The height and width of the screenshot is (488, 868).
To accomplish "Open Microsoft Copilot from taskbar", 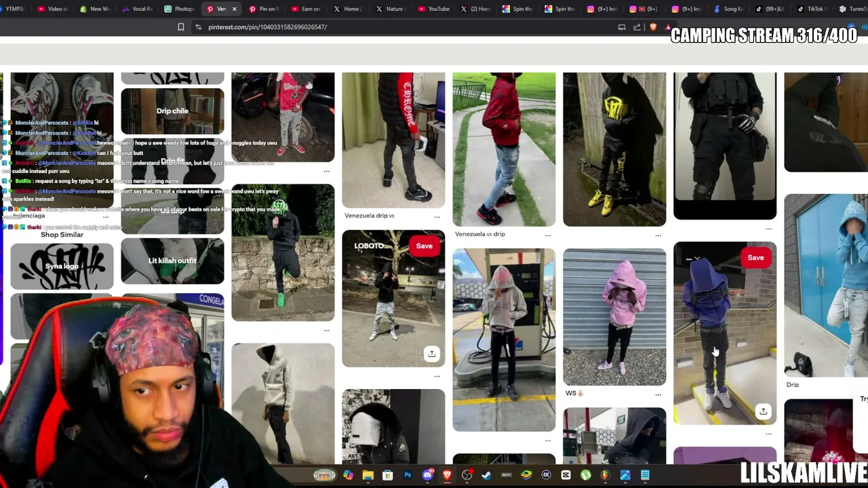I will (x=348, y=475).
